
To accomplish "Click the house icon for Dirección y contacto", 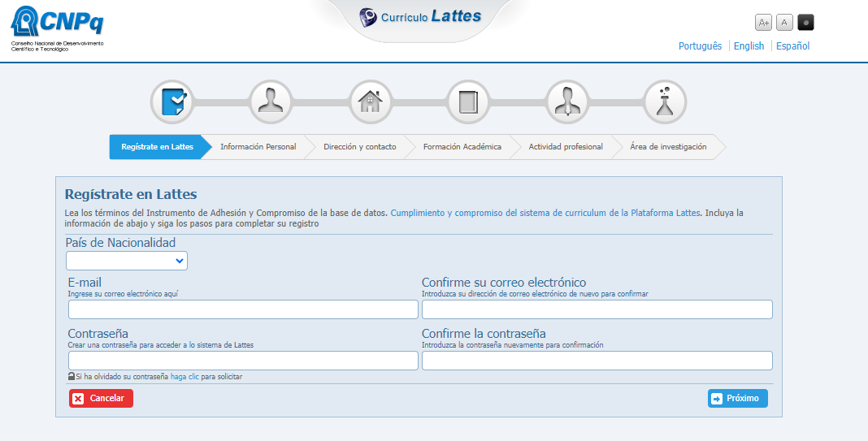I will [370, 102].
